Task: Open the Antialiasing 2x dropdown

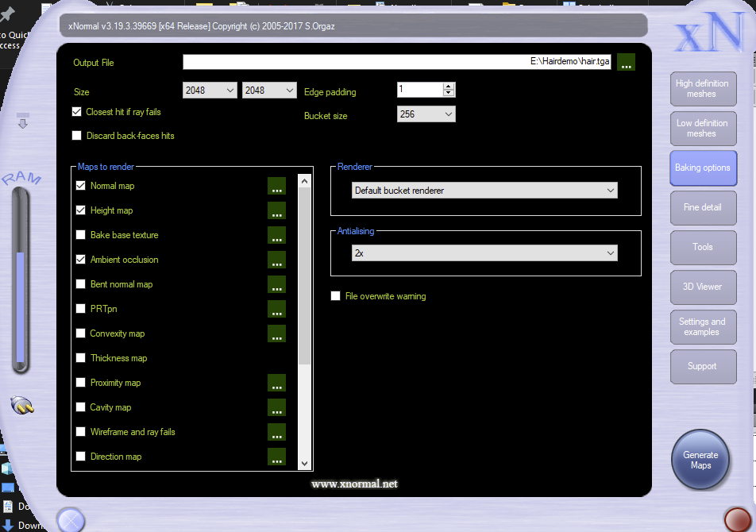Action: (484, 253)
